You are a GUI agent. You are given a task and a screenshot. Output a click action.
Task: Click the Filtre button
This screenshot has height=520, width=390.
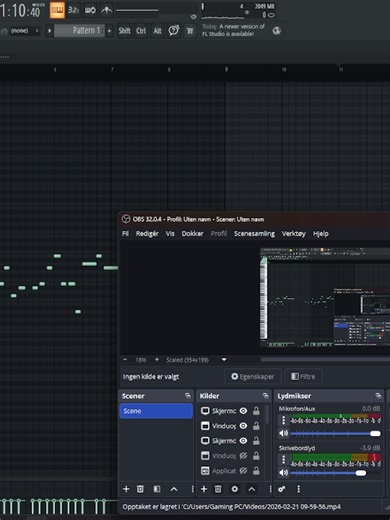point(303,376)
